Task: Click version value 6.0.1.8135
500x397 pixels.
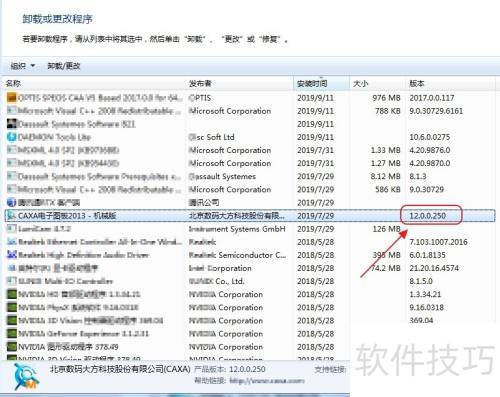Action: [x=428, y=255]
